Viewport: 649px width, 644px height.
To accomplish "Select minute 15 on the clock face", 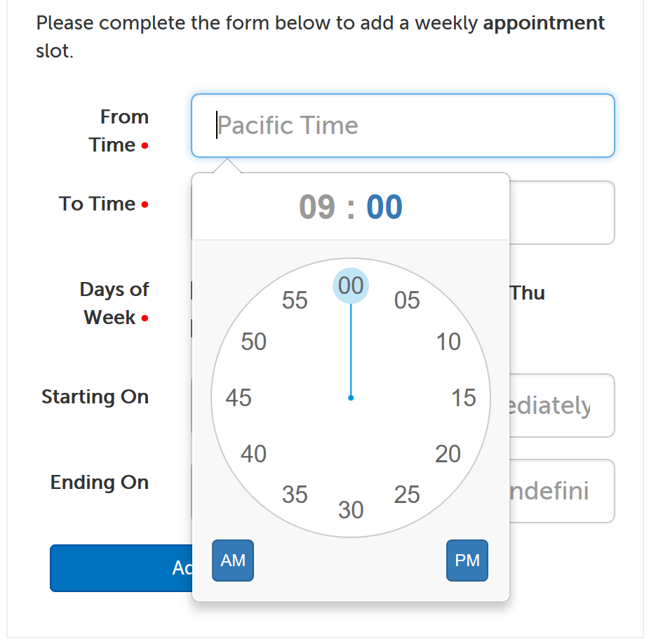I will [x=464, y=398].
